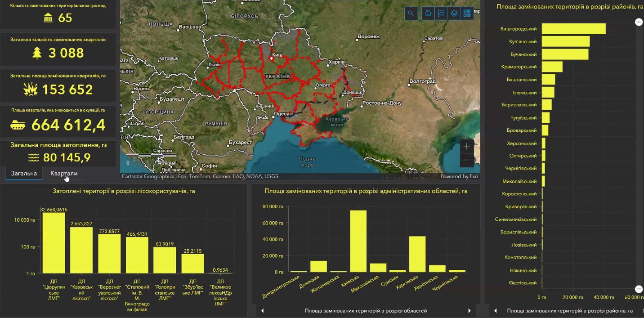Click the Powered by Esri link

(x=459, y=176)
